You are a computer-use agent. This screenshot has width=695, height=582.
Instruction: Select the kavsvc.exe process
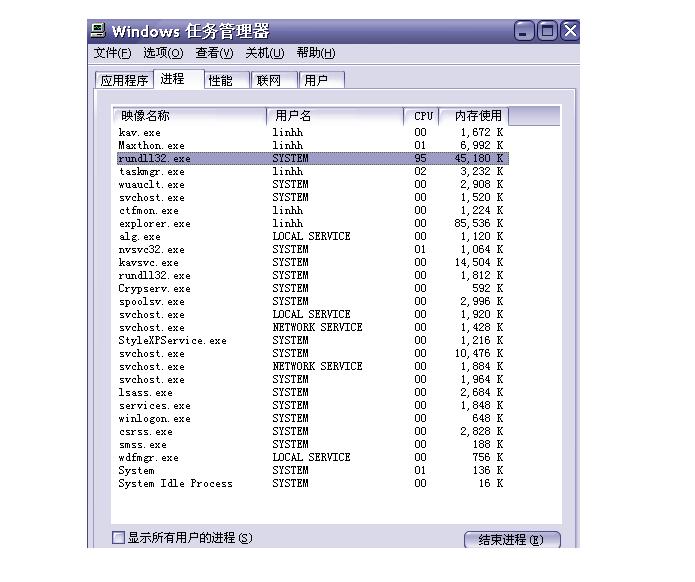point(313,262)
